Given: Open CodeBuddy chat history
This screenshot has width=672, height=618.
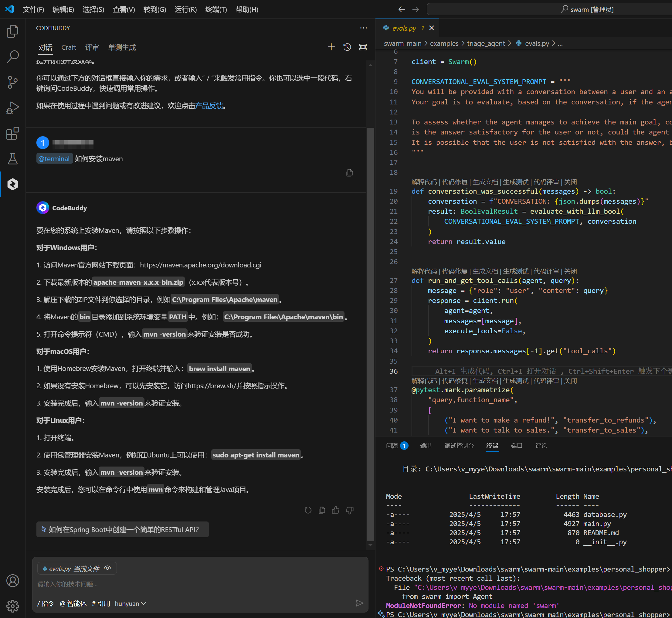Looking at the screenshot, I should [347, 47].
